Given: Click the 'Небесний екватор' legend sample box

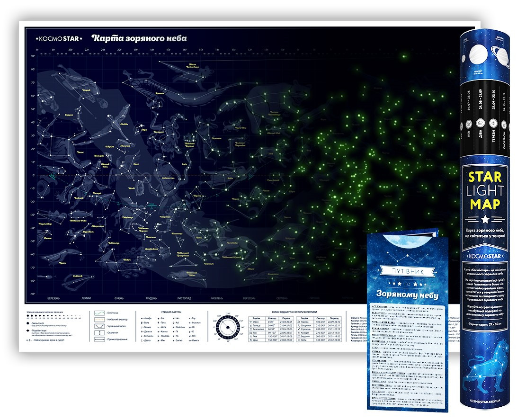Looking at the screenshot, I should coord(99,320).
